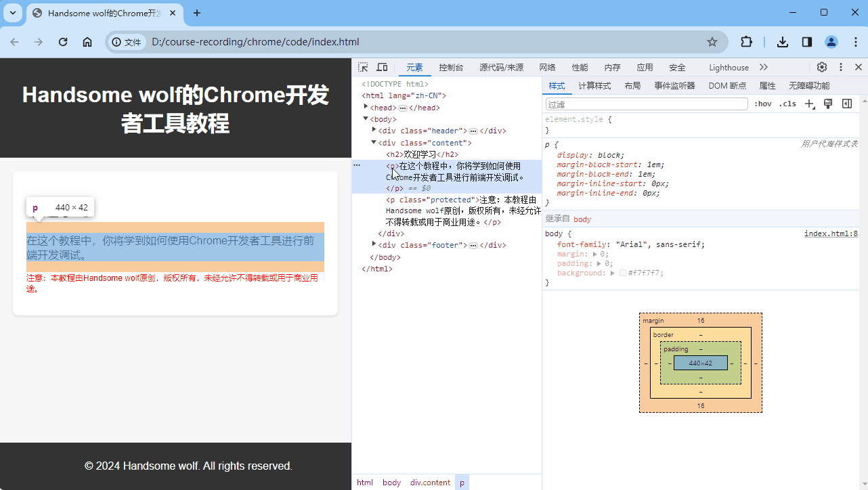Screen dimensions: 868x490
Task: Open the 属性 subtab
Action: click(x=767, y=86)
